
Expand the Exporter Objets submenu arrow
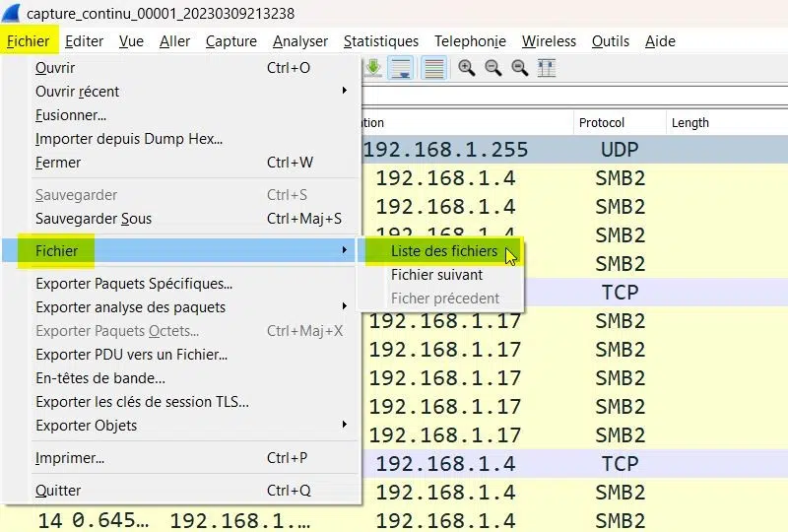click(x=344, y=425)
